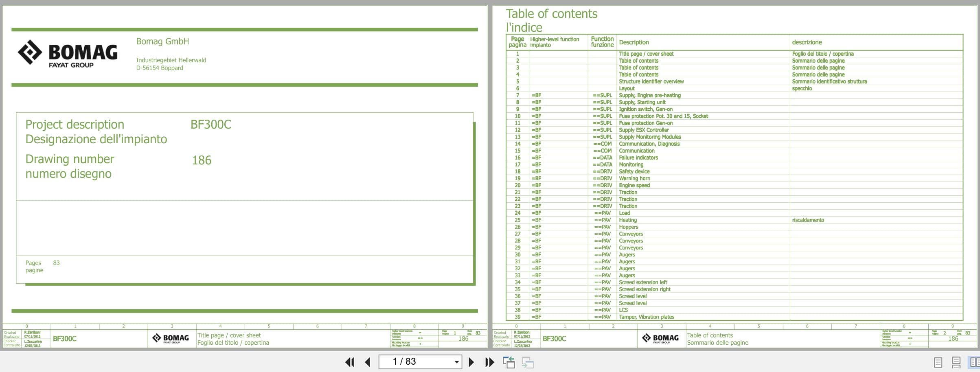Click the Heating row in contents
The height and width of the screenshot is (372, 980).
(x=734, y=220)
